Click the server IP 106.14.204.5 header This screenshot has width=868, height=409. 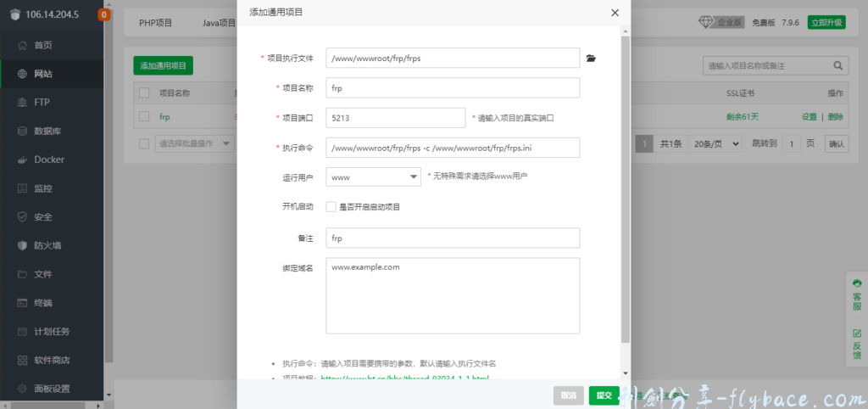(x=52, y=15)
